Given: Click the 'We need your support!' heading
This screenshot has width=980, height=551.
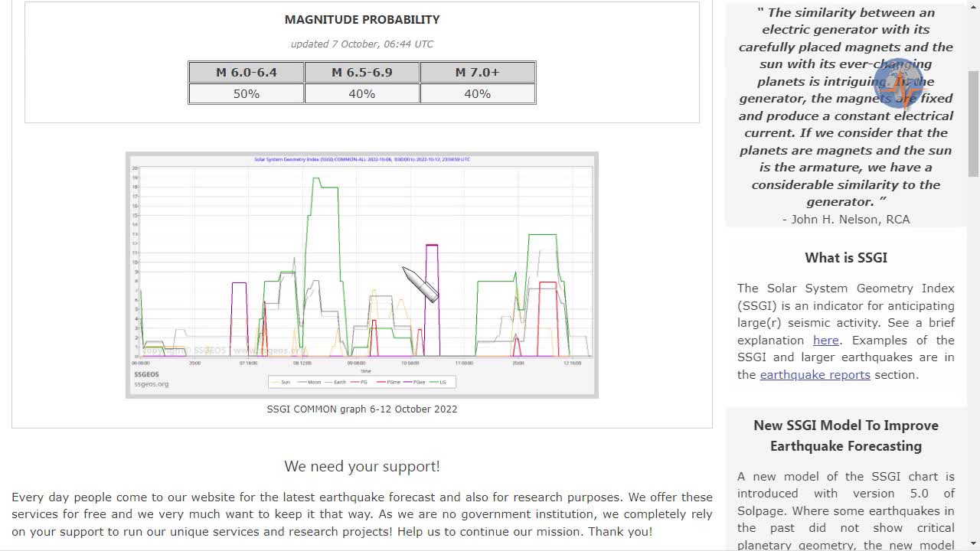Looking at the screenshot, I should point(362,466).
